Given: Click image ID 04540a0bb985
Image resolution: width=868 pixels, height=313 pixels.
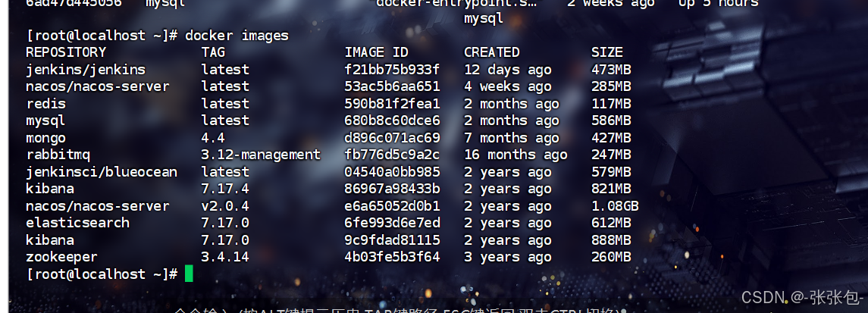Looking at the screenshot, I should 392,172.
